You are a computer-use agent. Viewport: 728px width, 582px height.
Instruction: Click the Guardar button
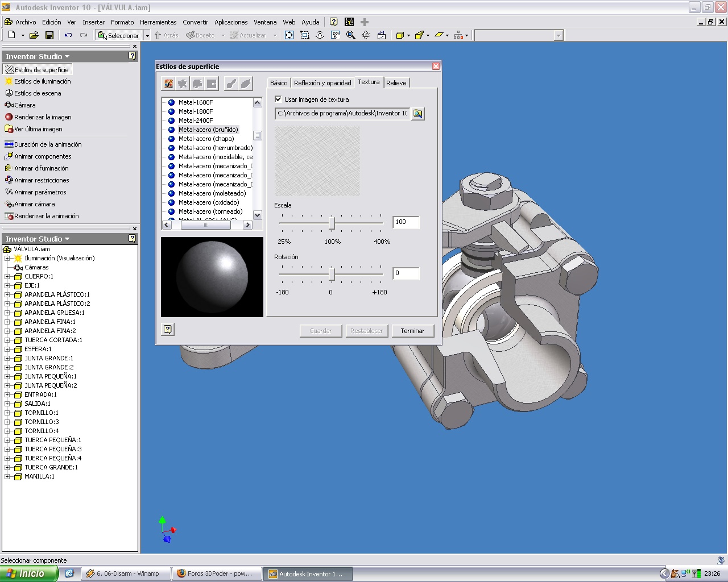tap(321, 331)
